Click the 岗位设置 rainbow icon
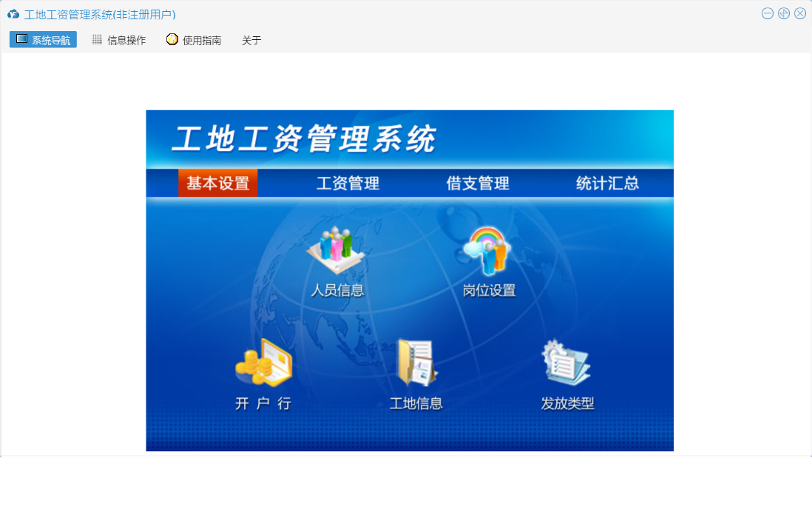 pos(488,249)
